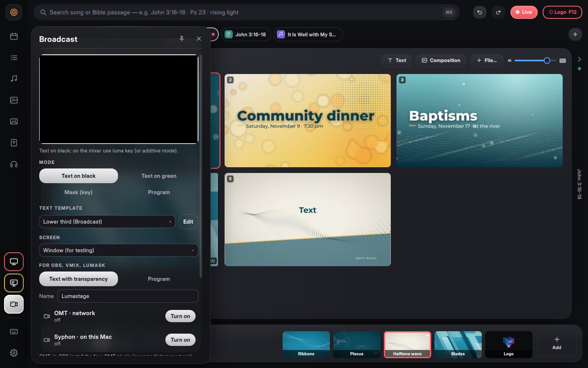Turn on OMT network output

tap(180, 316)
